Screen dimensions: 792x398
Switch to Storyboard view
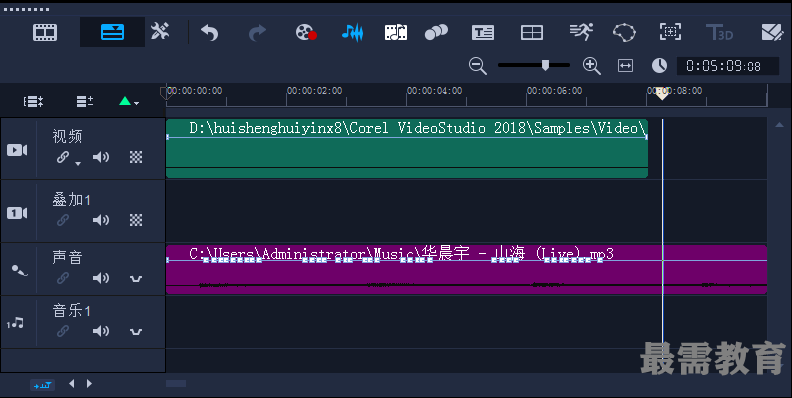click(45, 32)
